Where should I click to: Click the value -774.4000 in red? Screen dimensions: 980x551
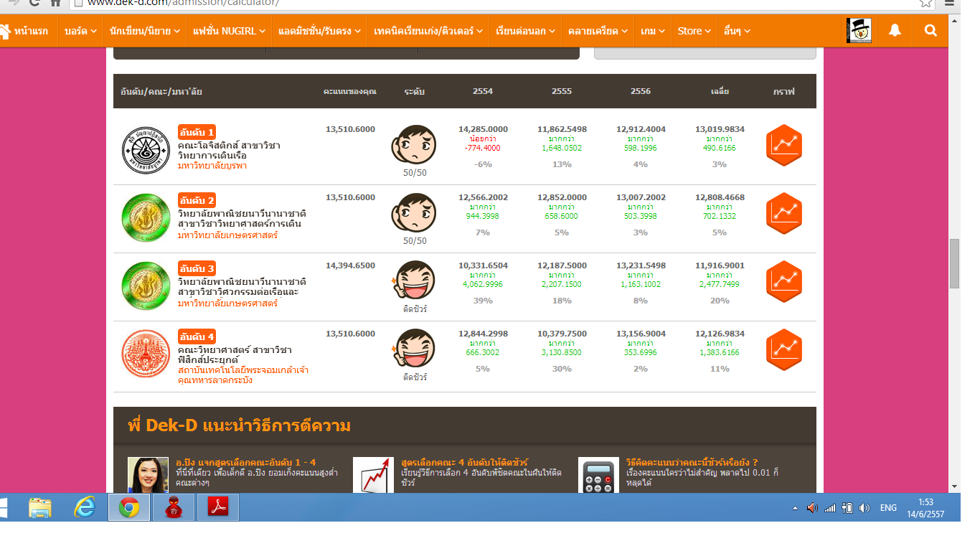click(x=483, y=148)
